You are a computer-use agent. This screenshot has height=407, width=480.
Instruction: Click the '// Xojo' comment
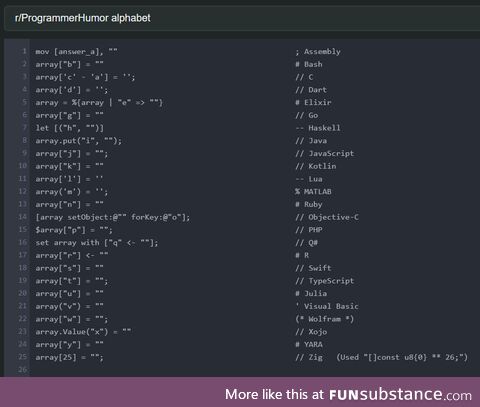tap(311, 332)
